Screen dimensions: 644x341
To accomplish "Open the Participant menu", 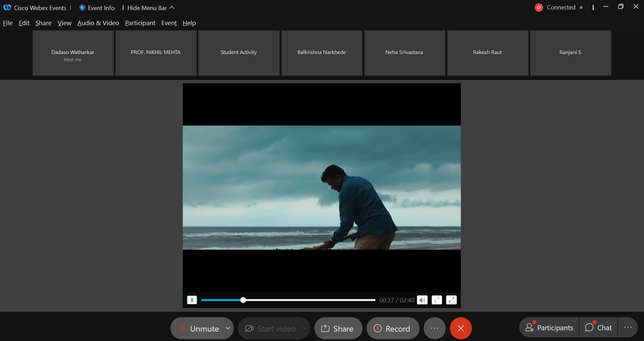I will (x=140, y=23).
